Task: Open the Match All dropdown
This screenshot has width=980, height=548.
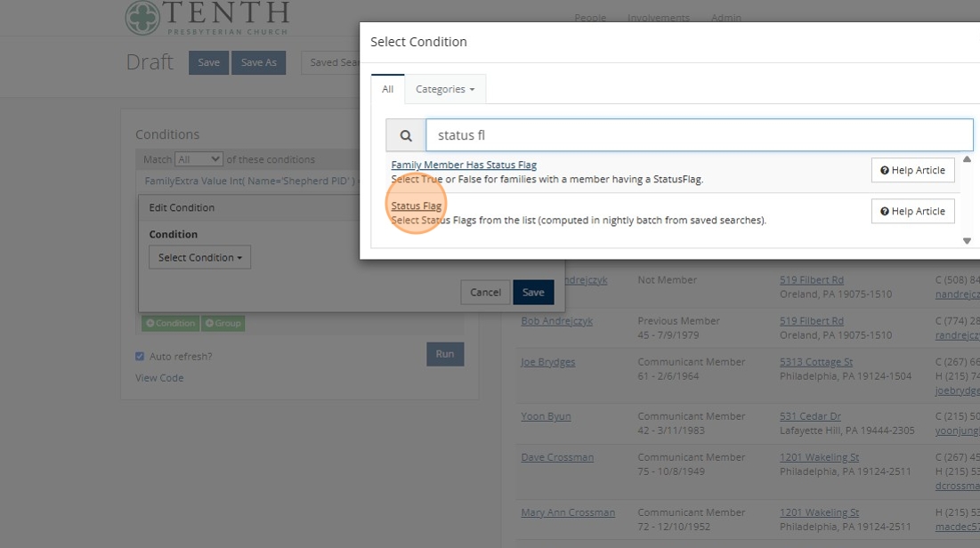Action: [x=198, y=159]
